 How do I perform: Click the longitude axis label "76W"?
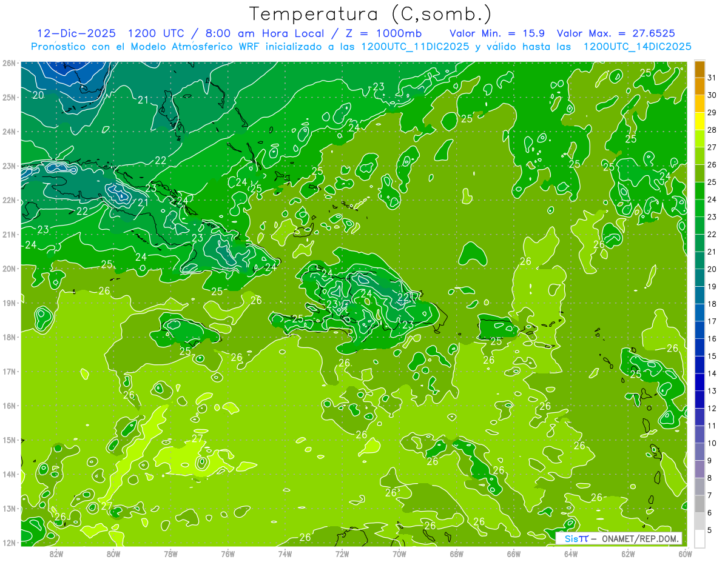click(x=228, y=554)
